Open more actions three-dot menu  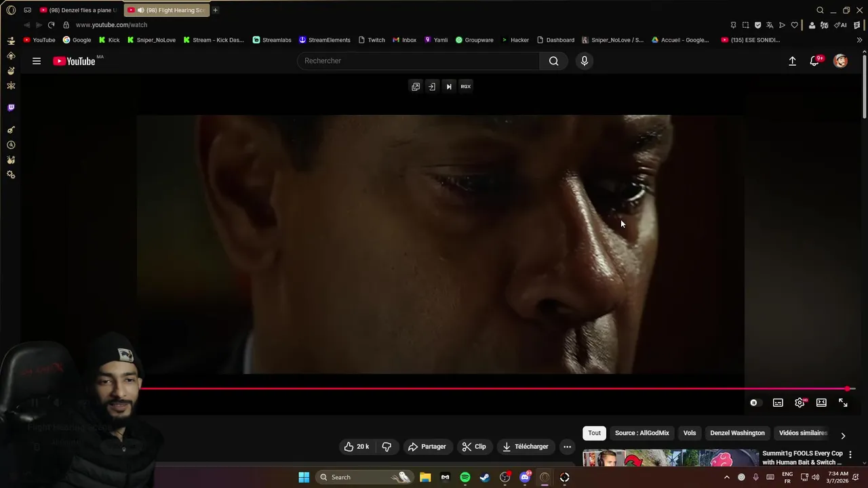pyautogui.click(x=567, y=447)
